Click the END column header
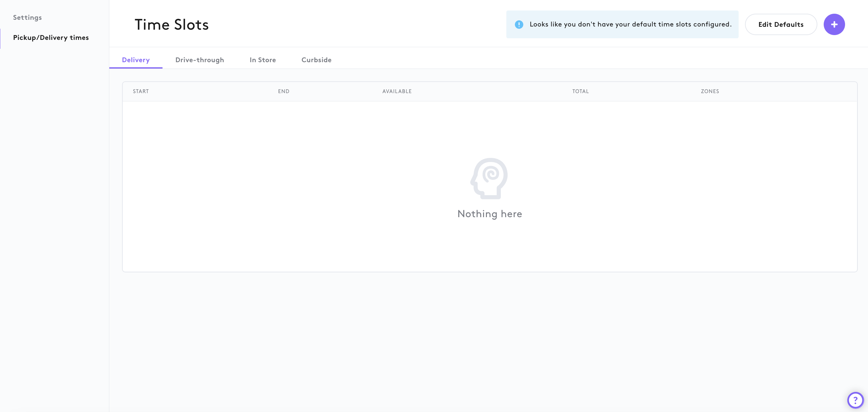868x412 pixels. (x=284, y=92)
